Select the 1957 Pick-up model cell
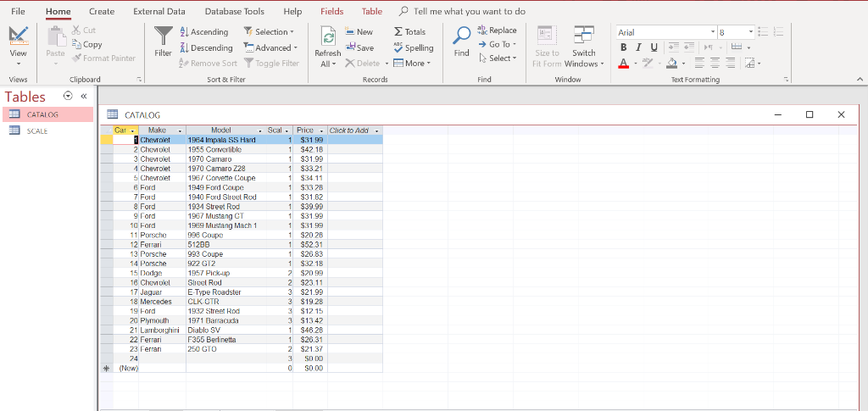This screenshot has width=868, height=411. [225, 273]
